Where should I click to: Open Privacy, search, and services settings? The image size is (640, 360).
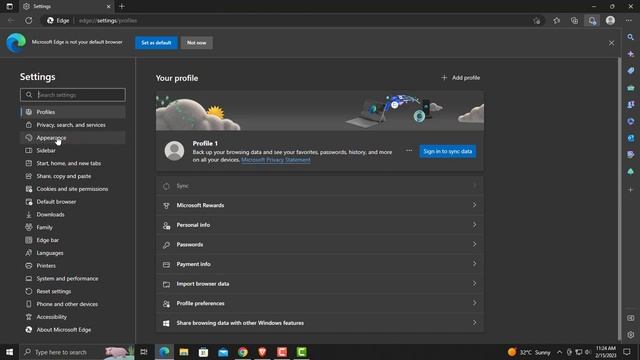73,125
